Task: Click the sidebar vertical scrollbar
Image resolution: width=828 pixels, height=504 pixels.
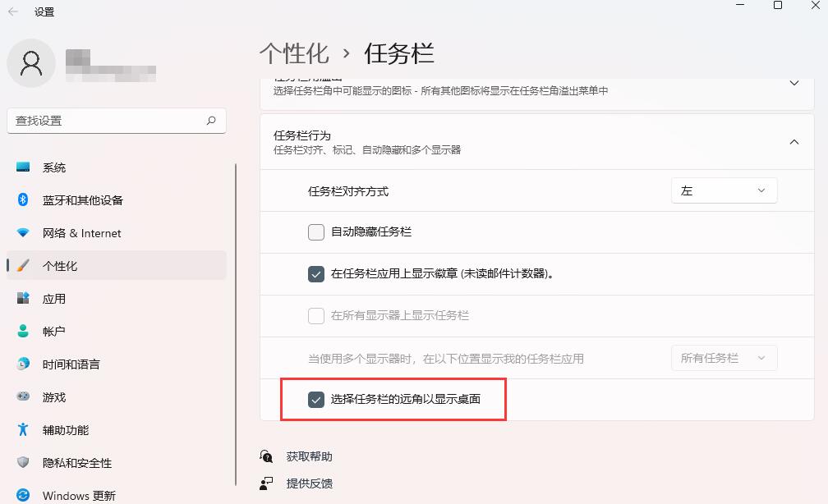Action: [236, 324]
